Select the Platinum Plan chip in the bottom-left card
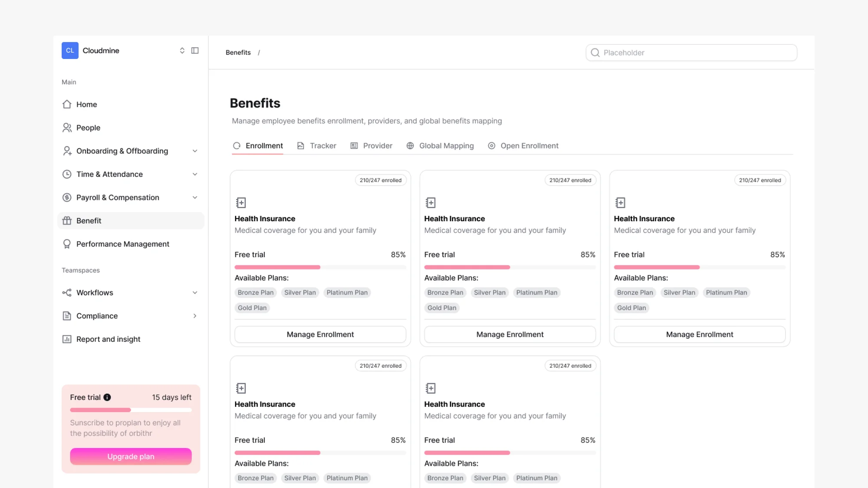 (347, 478)
